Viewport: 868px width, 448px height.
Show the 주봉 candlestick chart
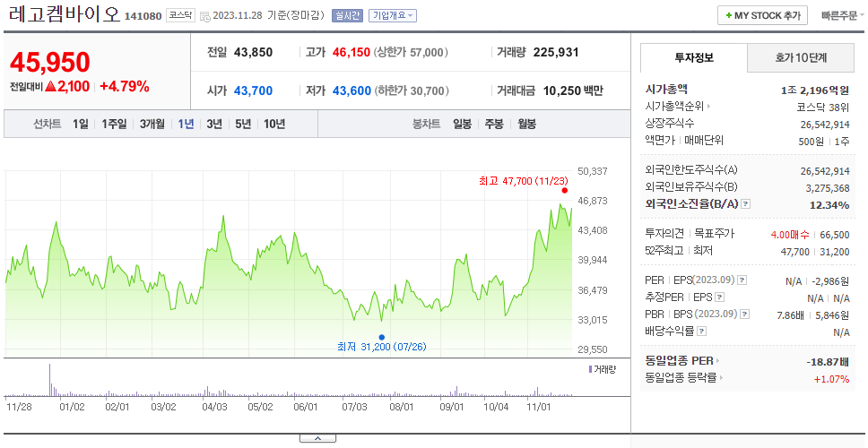494,124
